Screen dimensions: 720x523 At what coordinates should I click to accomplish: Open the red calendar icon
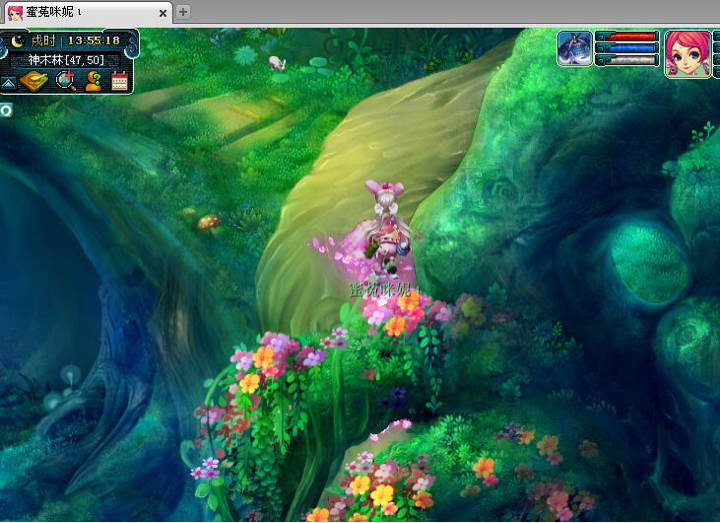pos(119,81)
